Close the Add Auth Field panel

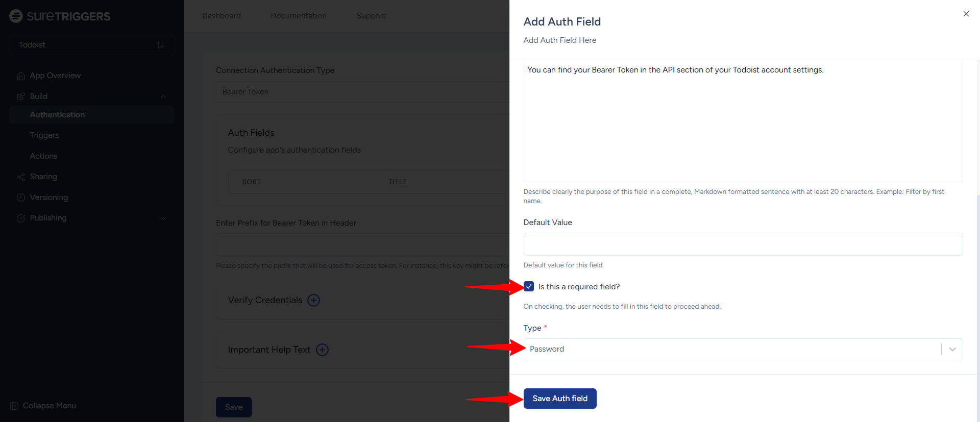966,14
